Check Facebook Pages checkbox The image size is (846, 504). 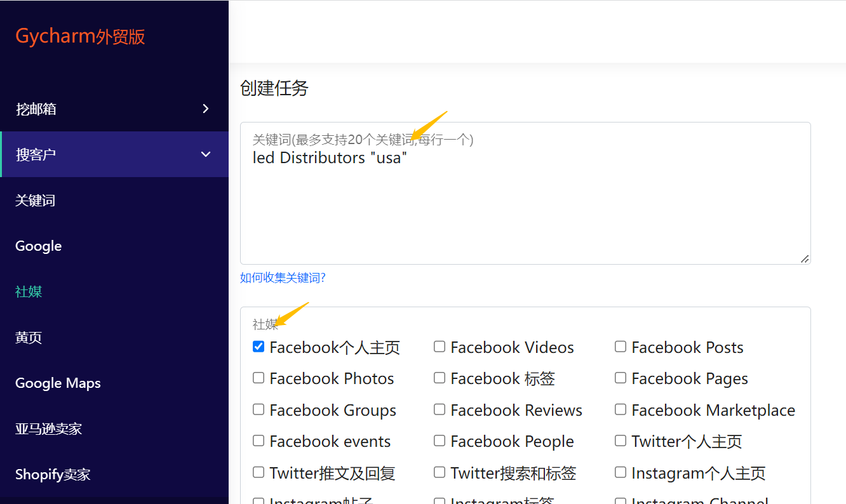point(621,378)
